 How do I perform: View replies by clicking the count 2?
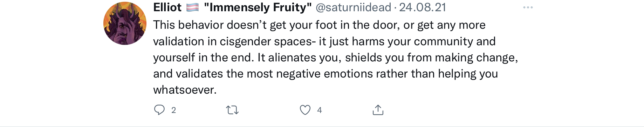click(173, 110)
